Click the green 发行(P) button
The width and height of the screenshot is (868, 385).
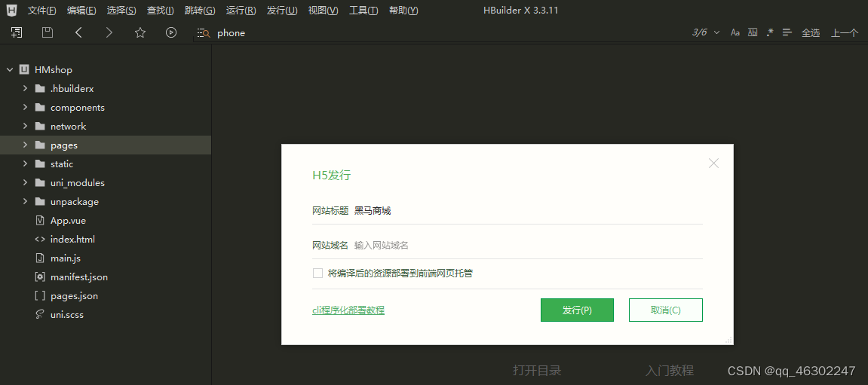point(577,310)
